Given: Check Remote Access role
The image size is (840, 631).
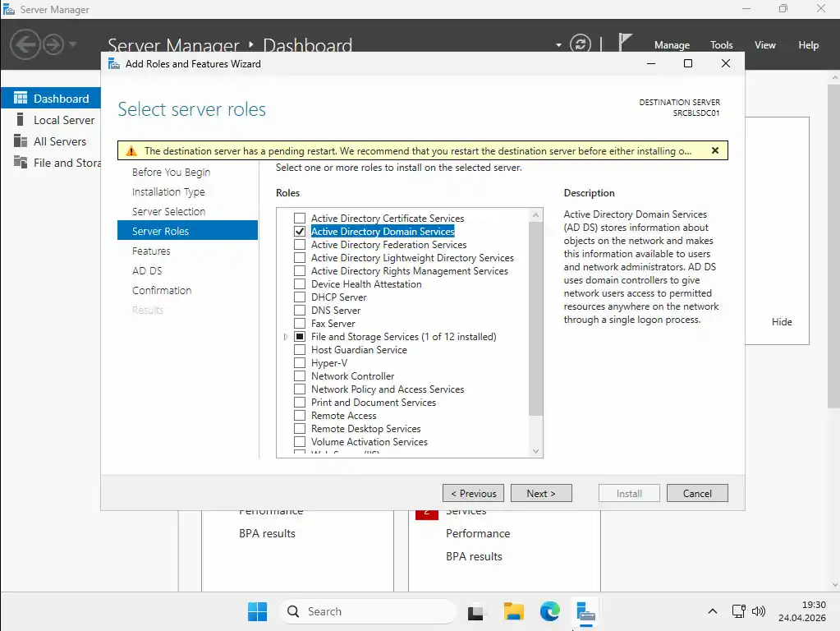Looking at the screenshot, I should point(300,416).
